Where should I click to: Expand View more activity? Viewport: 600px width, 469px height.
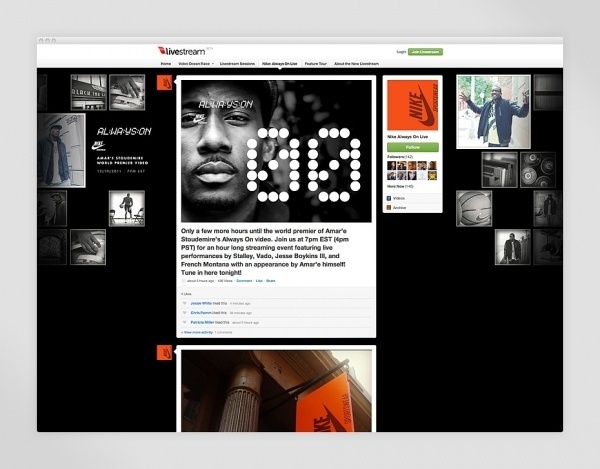click(x=197, y=332)
